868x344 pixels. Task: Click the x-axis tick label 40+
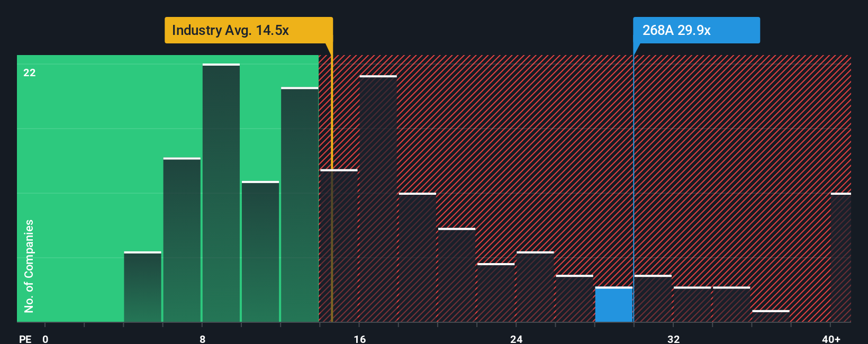coord(831,339)
